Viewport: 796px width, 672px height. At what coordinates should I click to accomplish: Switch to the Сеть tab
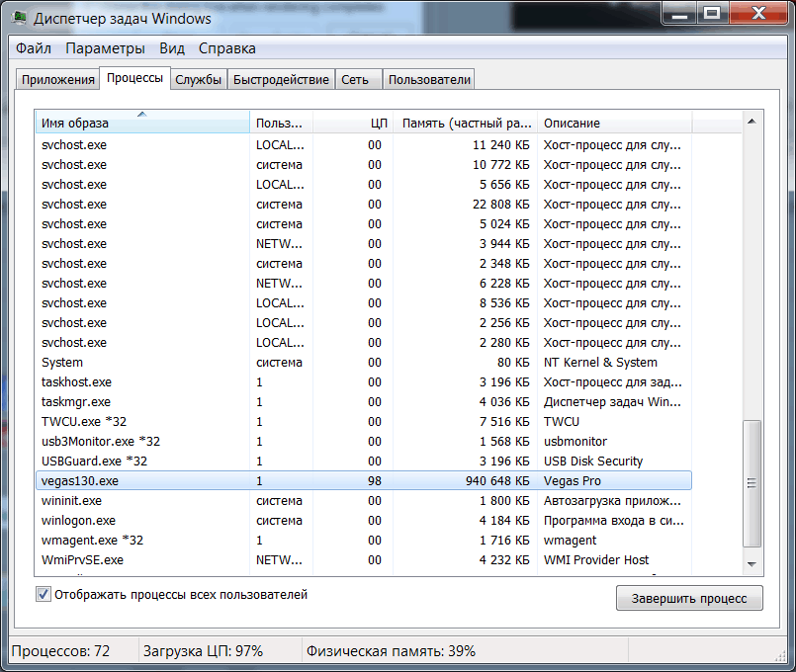358,80
